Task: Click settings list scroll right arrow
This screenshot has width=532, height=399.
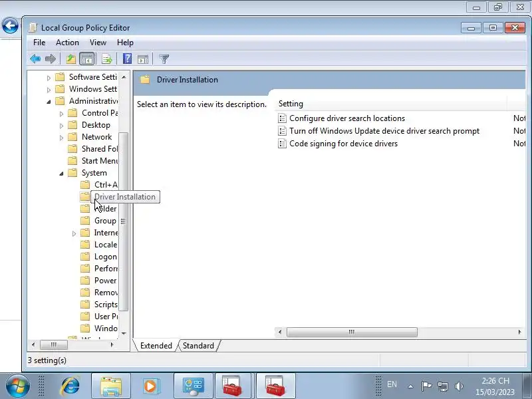Action: coord(519,332)
